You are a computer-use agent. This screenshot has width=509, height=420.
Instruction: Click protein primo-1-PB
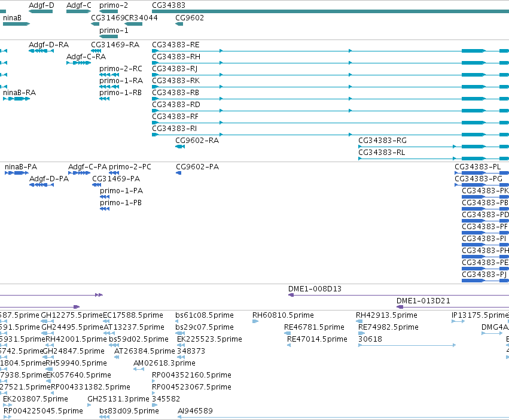pos(121,203)
